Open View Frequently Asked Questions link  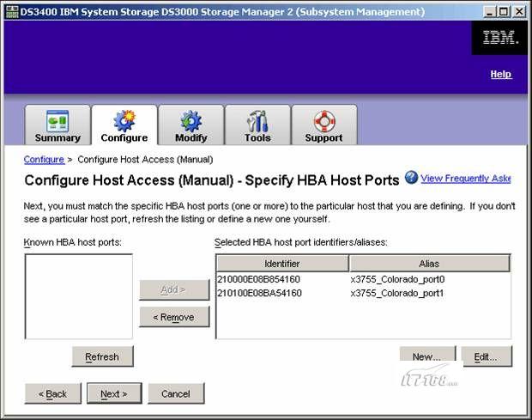point(465,179)
